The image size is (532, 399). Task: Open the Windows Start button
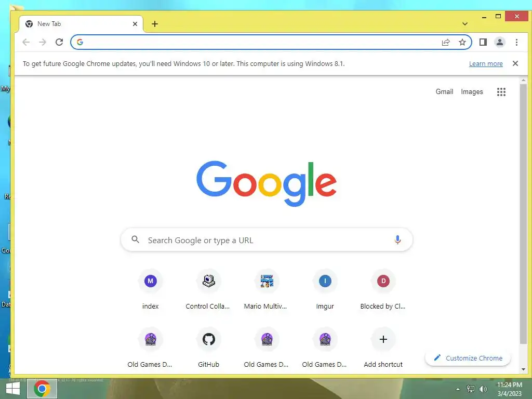coord(13,389)
